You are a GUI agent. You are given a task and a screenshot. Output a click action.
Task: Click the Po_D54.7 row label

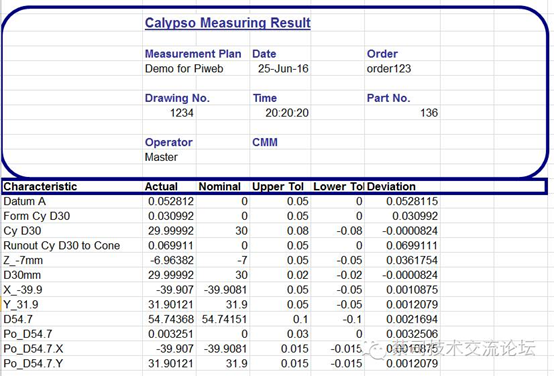tap(28, 334)
